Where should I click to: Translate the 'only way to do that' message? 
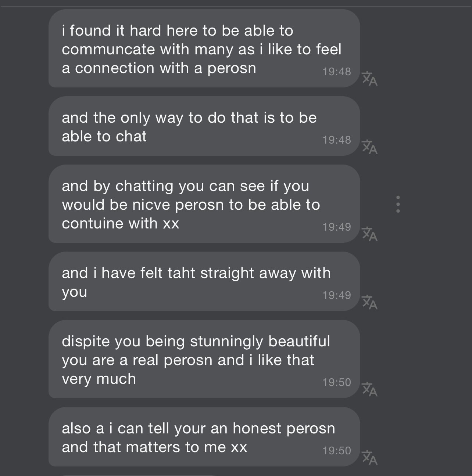pyautogui.click(x=369, y=147)
